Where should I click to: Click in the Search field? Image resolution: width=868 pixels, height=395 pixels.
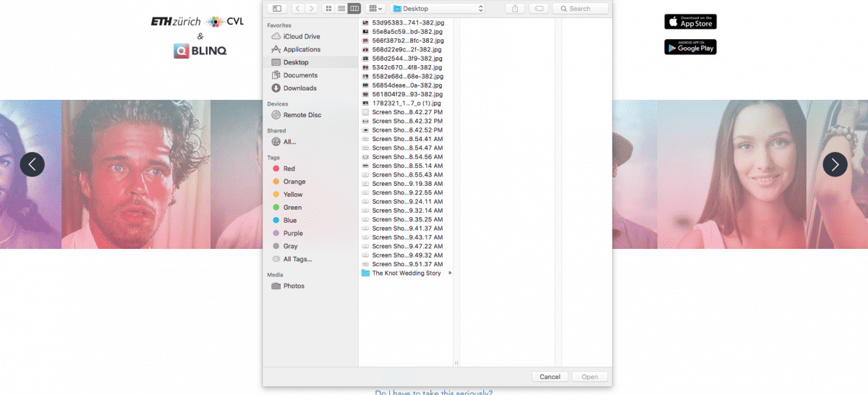[x=582, y=9]
